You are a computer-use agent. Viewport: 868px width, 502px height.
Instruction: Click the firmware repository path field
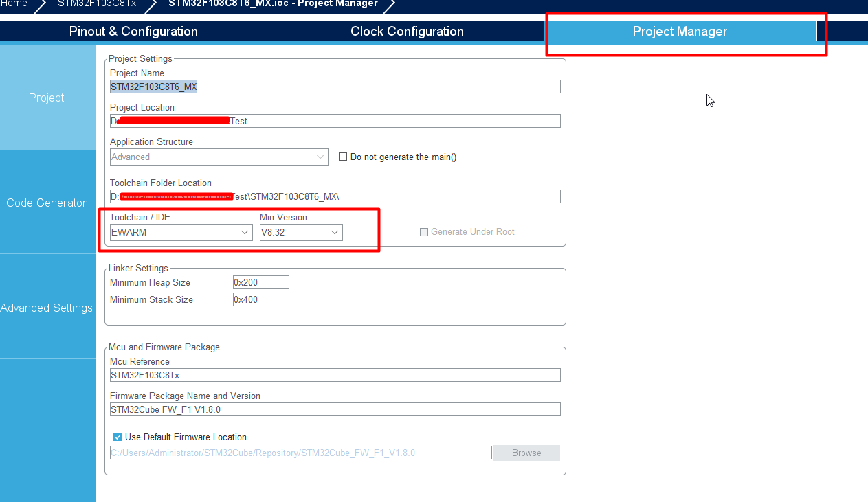(x=301, y=453)
